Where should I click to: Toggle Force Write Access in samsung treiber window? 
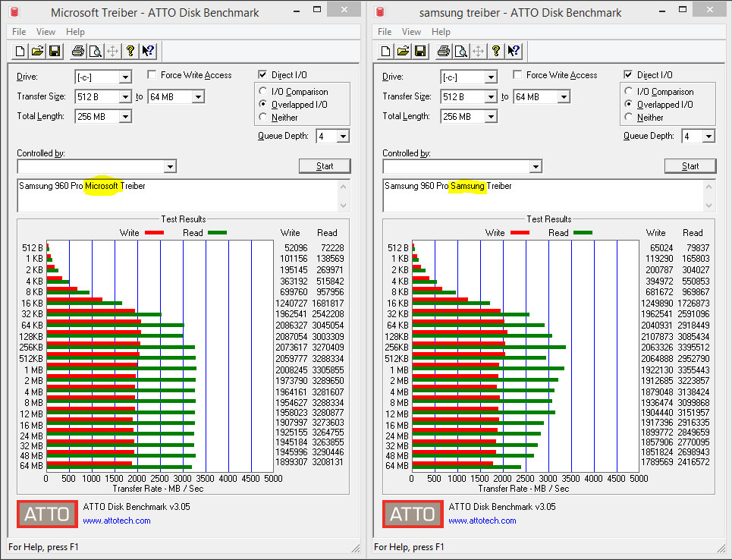517,74
